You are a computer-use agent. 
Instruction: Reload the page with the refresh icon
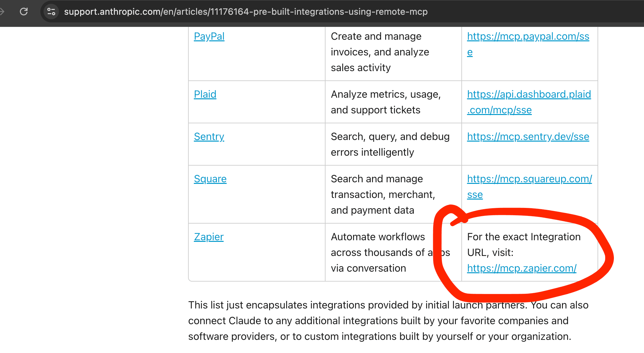pyautogui.click(x=24, y=12)
